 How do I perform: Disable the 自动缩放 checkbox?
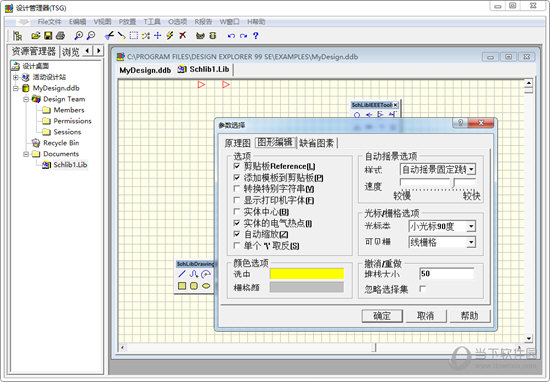pyautogui.click(x=237, y=234)
